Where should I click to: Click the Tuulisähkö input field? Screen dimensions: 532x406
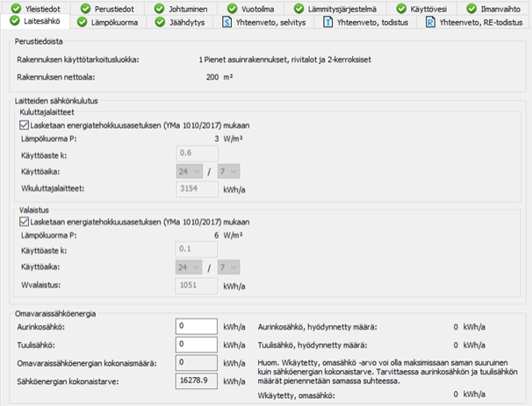click(197, 345)
